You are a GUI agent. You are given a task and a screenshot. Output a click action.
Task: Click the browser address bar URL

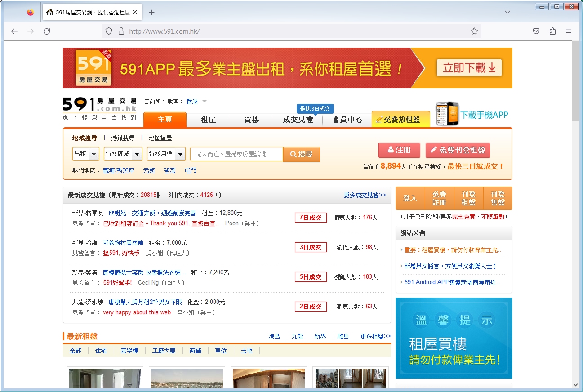click(x=165, y=31)
